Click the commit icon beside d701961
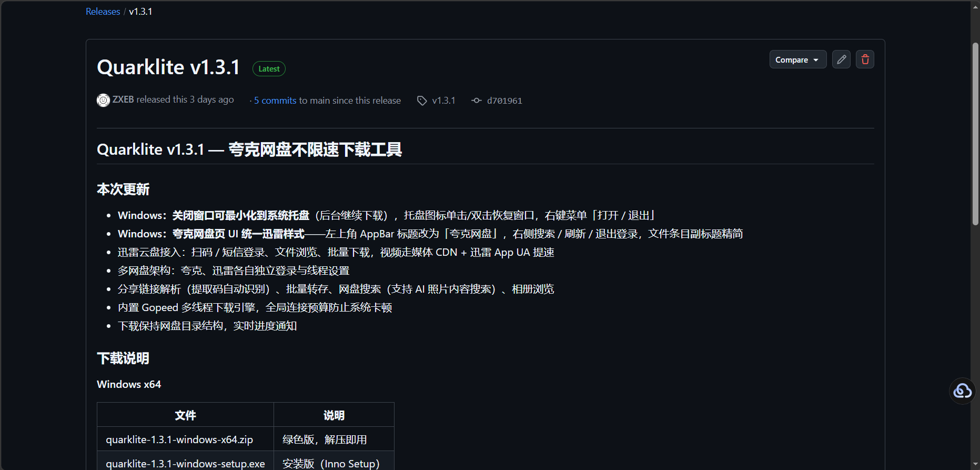The height and width of the screenshot is (470, 980). click(477, 101)
